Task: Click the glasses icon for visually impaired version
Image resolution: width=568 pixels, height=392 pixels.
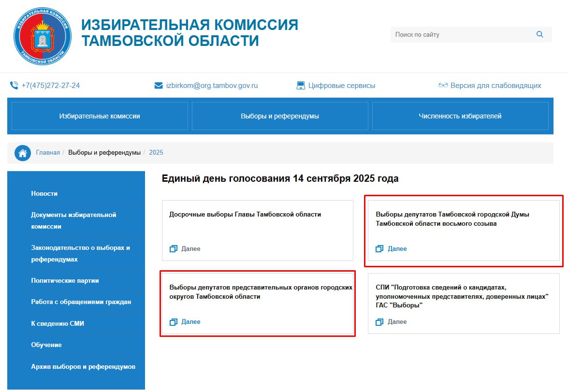Action: pyautogui.click(x=443, y=86)
